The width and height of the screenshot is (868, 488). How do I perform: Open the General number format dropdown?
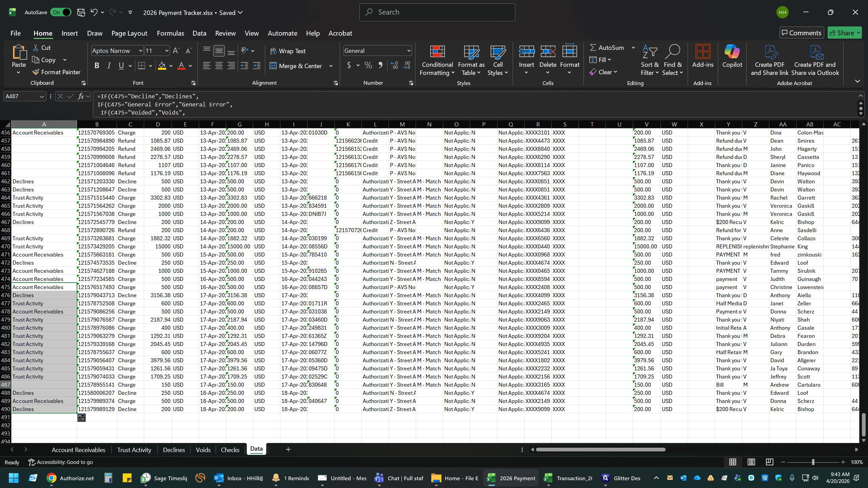(x=409, y=51)
